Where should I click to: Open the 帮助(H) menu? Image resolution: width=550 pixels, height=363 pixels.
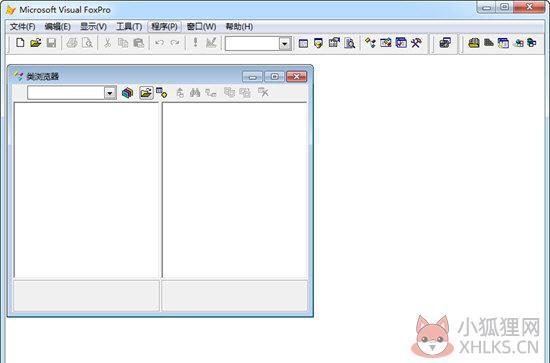(x=239, y=27)
